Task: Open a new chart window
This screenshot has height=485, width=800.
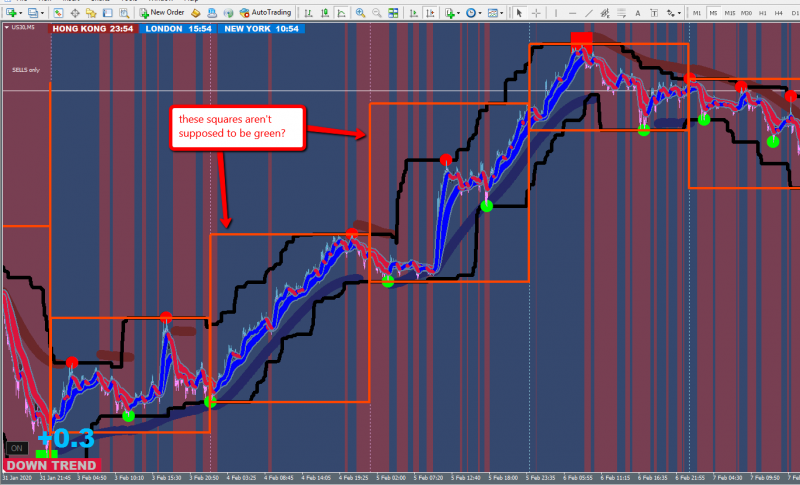Action: coord(11,13)
